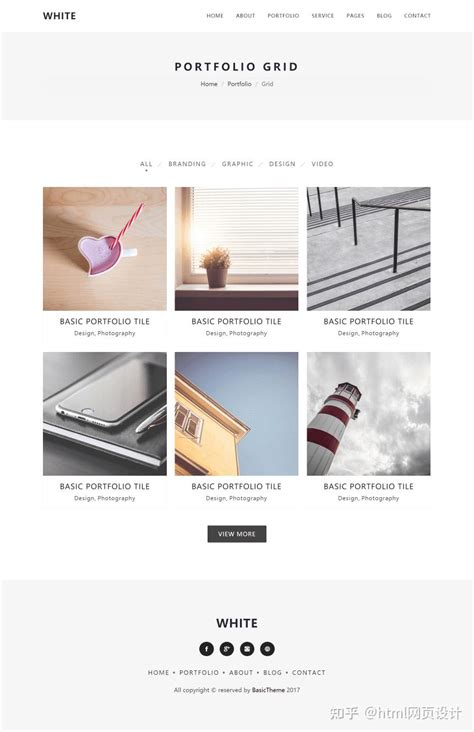Click the WHITE logo in header

pyautogui.click(x=59, y=16)
